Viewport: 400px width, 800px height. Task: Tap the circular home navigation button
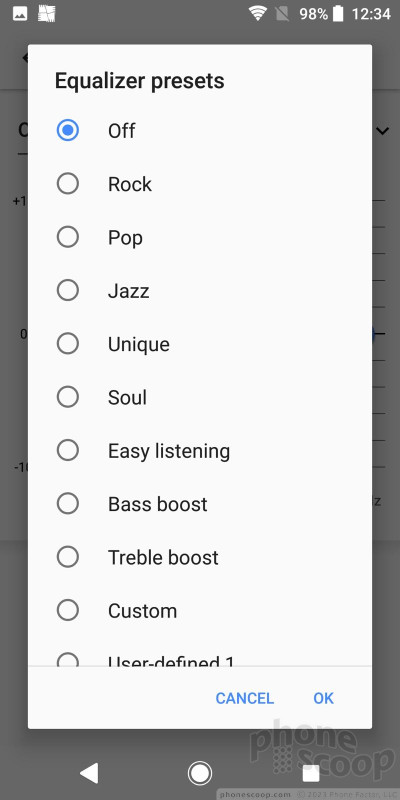(x=199, y=773)
